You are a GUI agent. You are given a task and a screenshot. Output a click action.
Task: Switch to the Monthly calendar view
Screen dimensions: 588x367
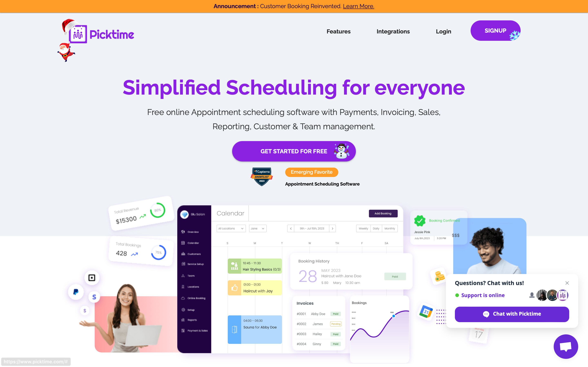click(x=390, y=228)
